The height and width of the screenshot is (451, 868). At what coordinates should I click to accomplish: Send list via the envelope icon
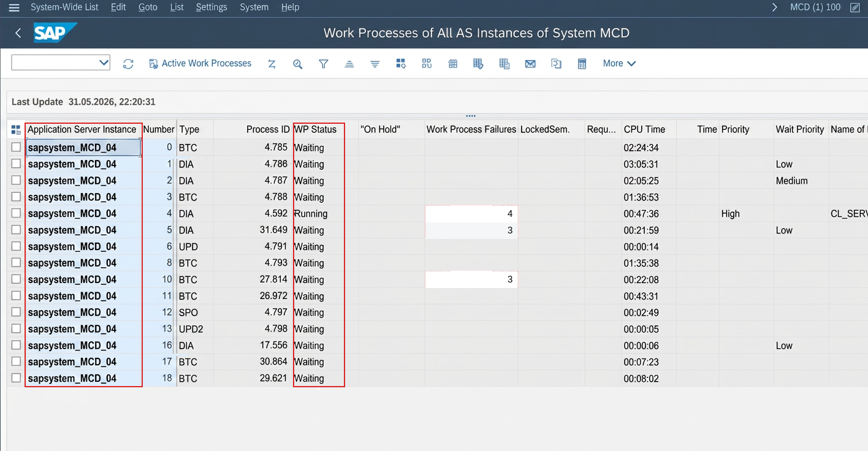[x=530, y=64]
